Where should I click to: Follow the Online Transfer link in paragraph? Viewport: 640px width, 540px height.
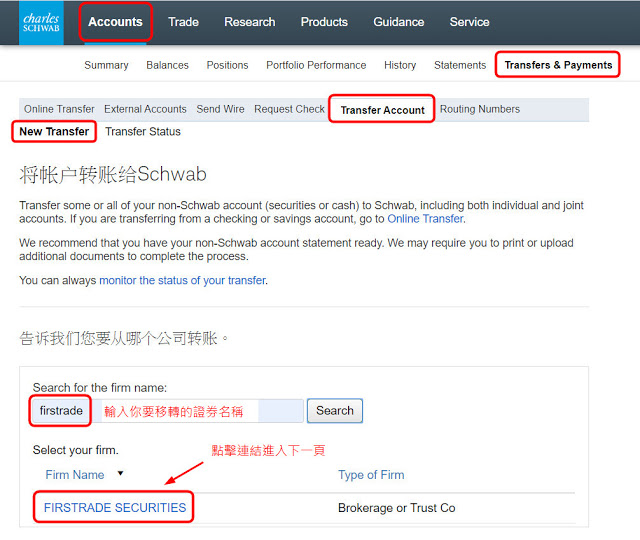pos(425,219)
